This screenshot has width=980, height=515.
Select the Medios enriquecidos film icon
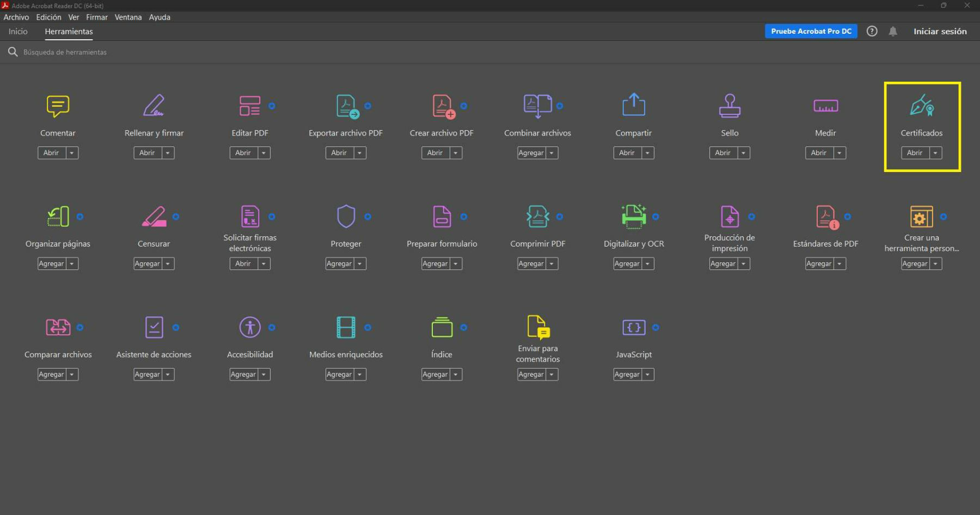click(346, 327)
